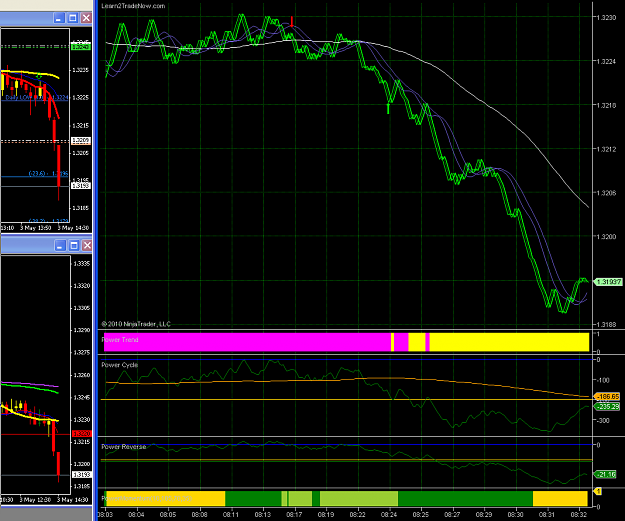The width and height of the screenshot is (625, 521).
Task: Click the 08:25 time axis label
Action: click(x=421, y=515)
